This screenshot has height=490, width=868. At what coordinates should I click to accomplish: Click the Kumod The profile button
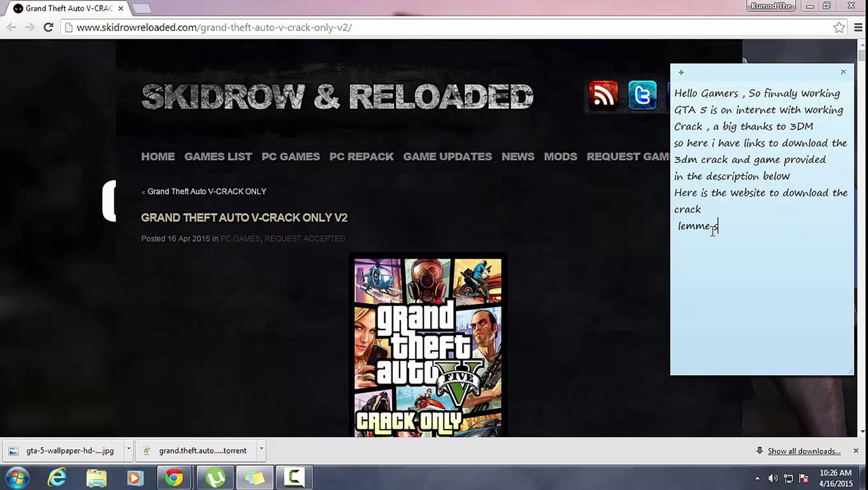[x=771, y=5]
